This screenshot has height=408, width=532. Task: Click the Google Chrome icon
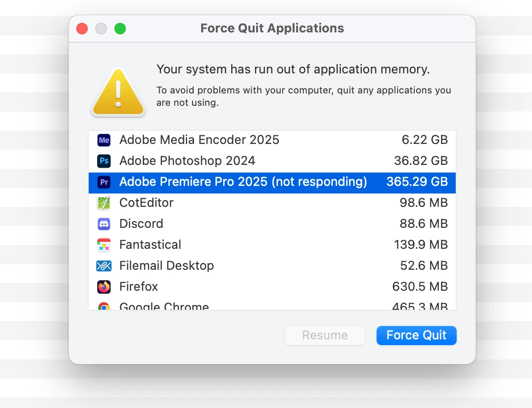(x=104, y=306)
